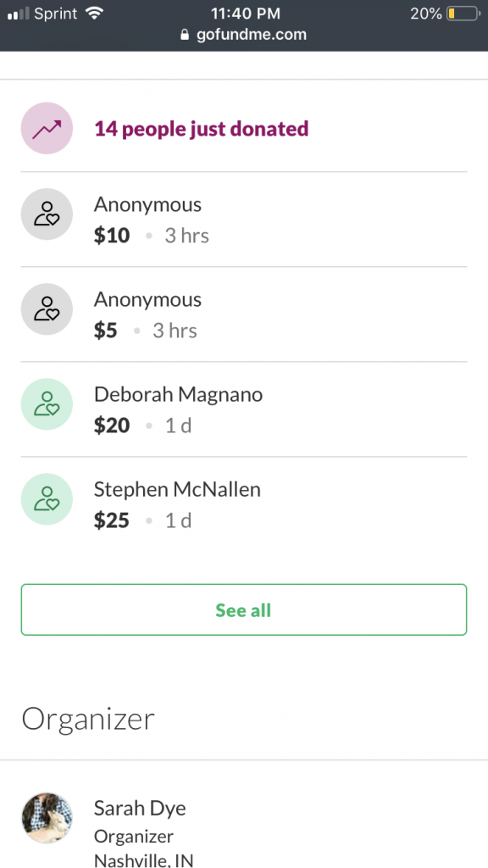Tap first Anonymous donor gray avatar icon

pyautogui.click(x=47, y=214)
